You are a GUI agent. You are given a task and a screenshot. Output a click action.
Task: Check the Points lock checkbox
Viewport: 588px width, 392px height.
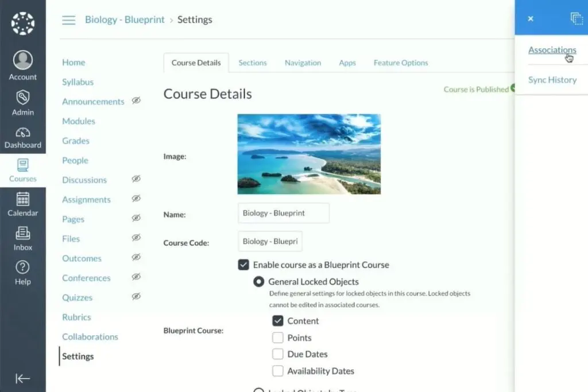coord(277,337)
